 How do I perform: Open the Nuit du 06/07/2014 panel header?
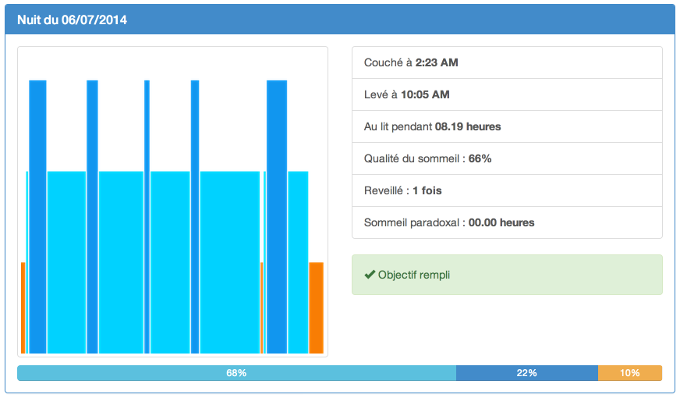click(340, 20)
